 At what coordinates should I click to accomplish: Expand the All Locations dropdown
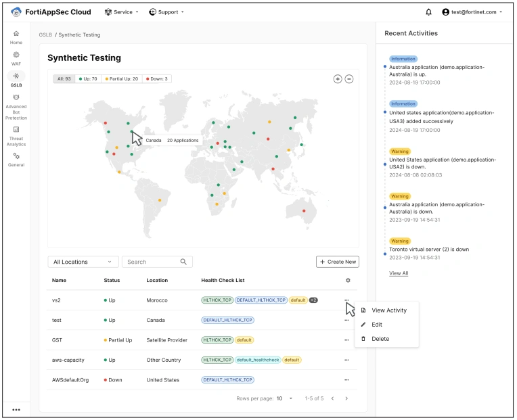[x=82, y=262]
